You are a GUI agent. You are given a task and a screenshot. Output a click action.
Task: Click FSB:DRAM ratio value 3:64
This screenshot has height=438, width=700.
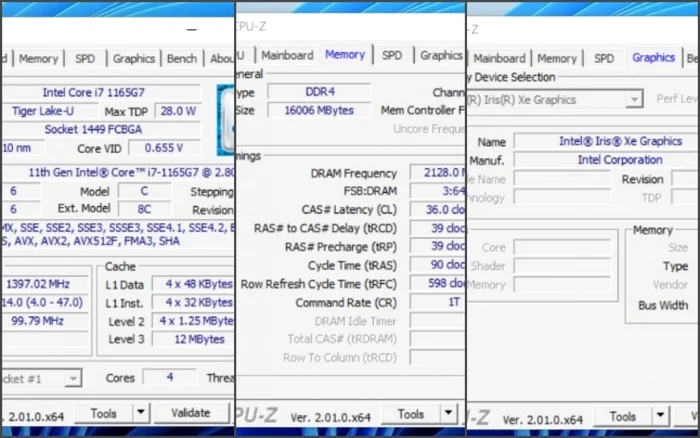pyautogui.click(x=438, y=191)
